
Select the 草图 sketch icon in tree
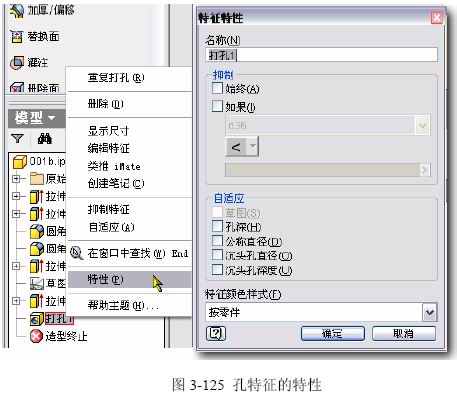tap(37, 283)
